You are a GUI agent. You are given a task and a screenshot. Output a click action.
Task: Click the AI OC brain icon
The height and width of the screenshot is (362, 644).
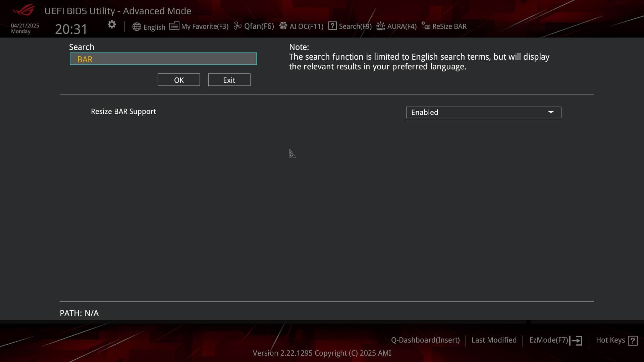point(283,26)
